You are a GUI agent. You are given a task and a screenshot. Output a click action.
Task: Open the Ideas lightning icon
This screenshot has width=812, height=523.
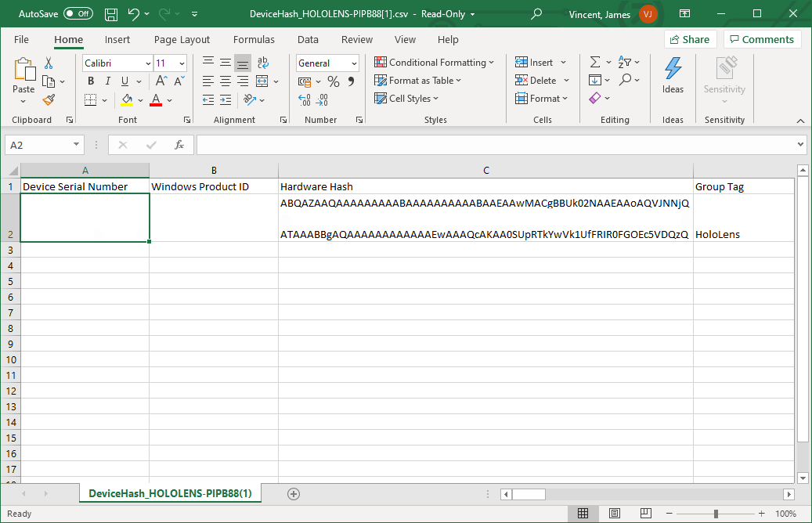tap(673, 69)
